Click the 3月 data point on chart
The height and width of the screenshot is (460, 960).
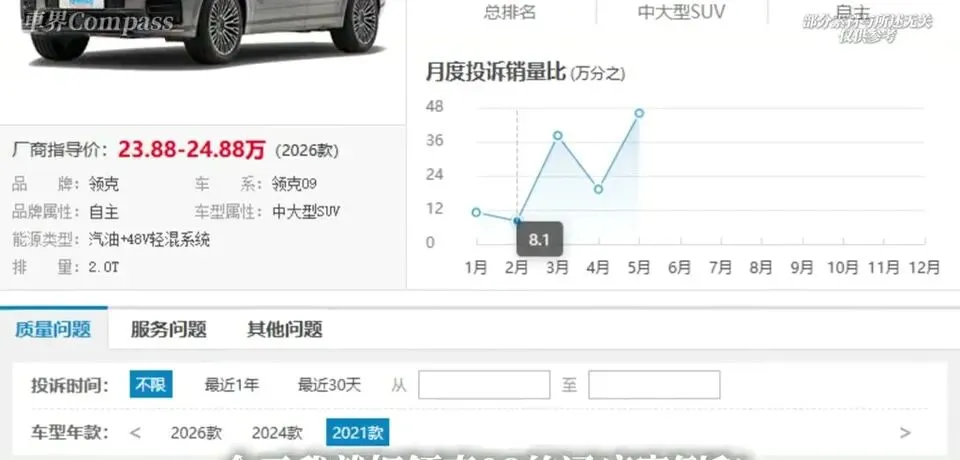558,135
